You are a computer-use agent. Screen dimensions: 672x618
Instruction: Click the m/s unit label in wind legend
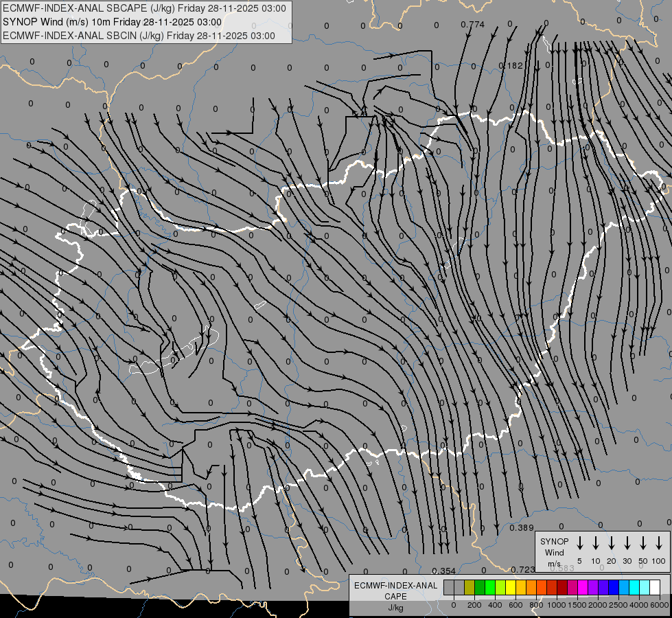tap(554, 564)
